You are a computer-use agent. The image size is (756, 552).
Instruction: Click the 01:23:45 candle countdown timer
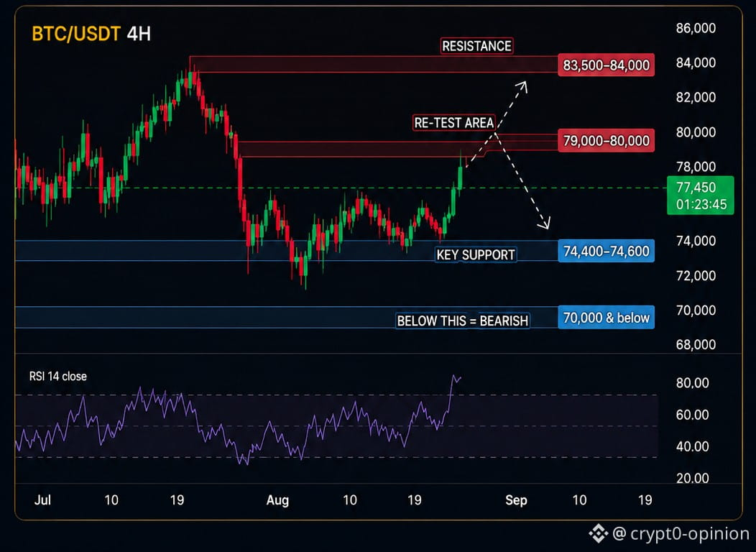(701, 204)
